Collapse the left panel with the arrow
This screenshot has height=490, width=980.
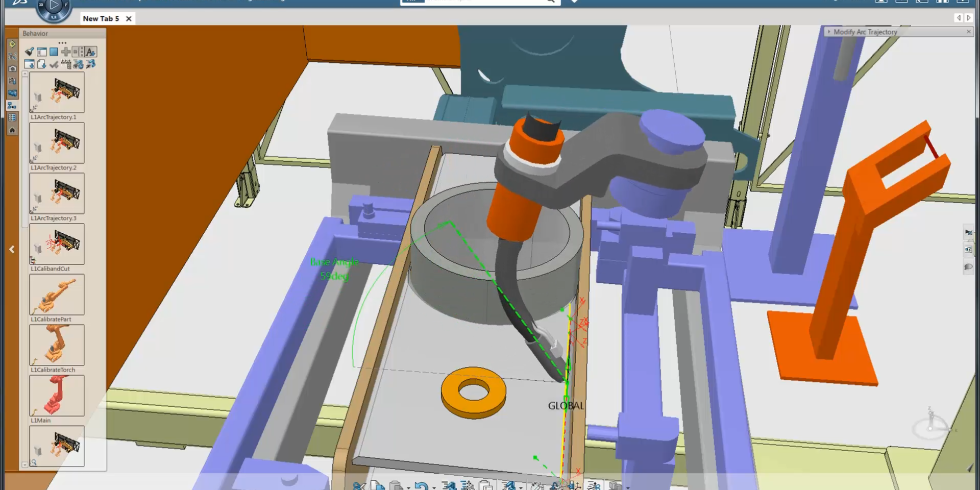pos(12,250)
